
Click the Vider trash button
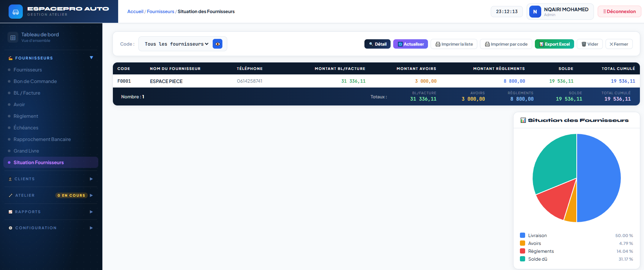590,44
